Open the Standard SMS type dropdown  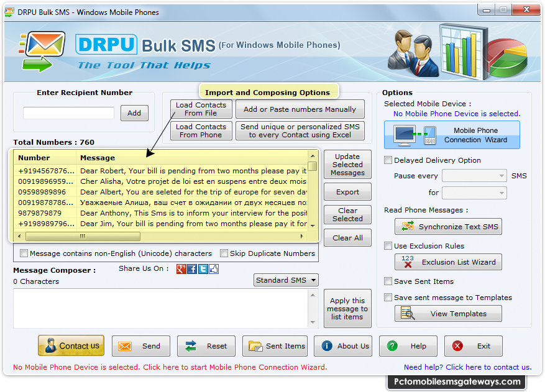tap(286, 280)
